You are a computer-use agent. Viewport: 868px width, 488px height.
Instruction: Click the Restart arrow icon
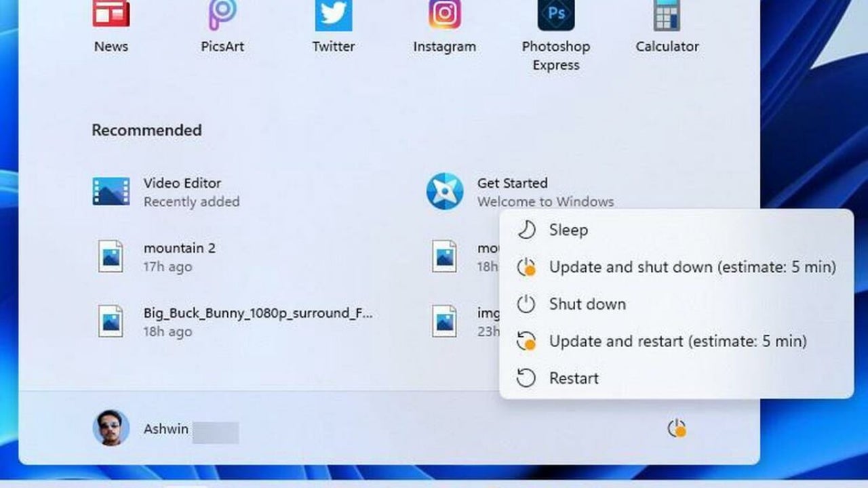coord(526,378)
